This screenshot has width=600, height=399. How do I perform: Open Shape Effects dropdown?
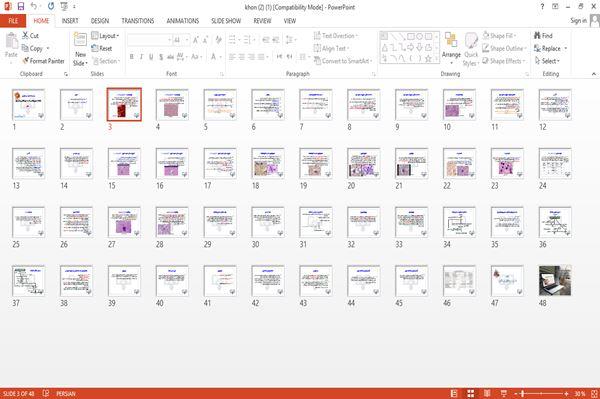click(x=504, y=61)
